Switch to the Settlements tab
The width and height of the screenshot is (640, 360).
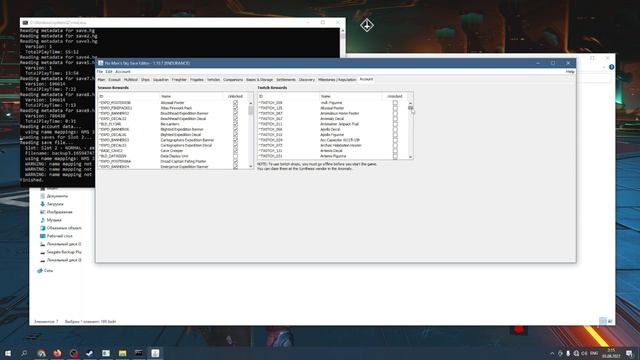pyautogui.click(x=286, y=80)
